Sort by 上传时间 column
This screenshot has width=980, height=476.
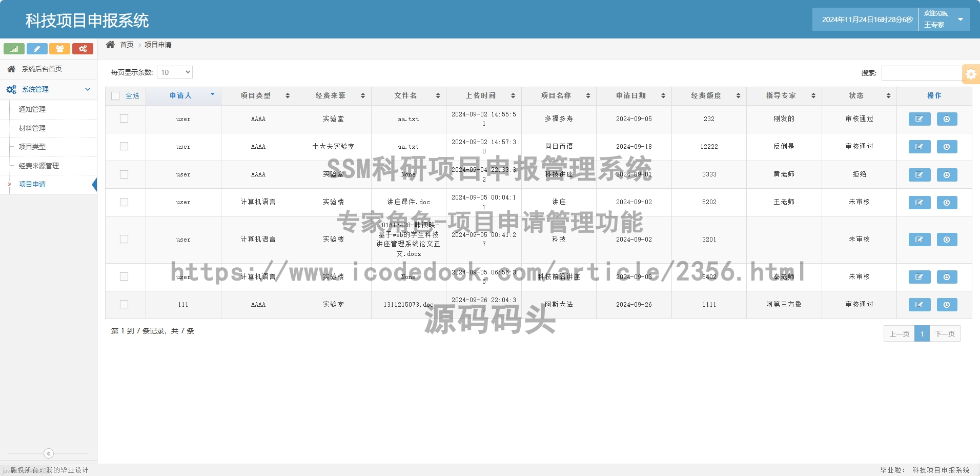coord(484,96)
